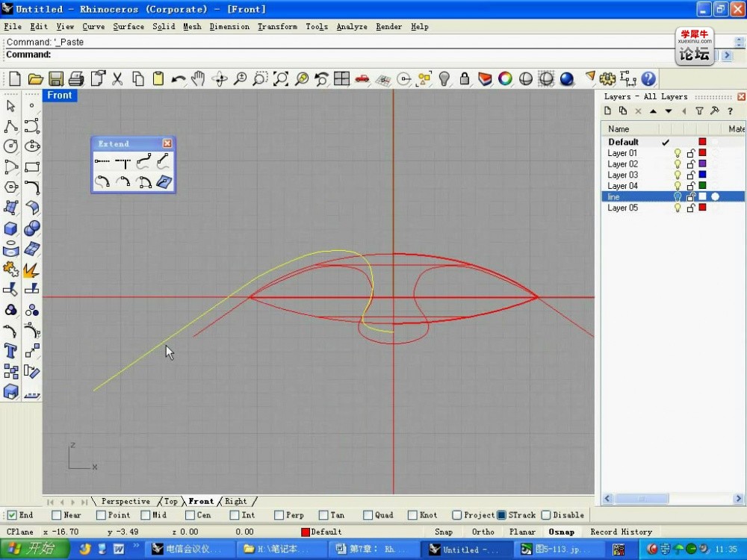
Task: Select the Polyline tool in the left toolbar
Action: tap(10, 126)
